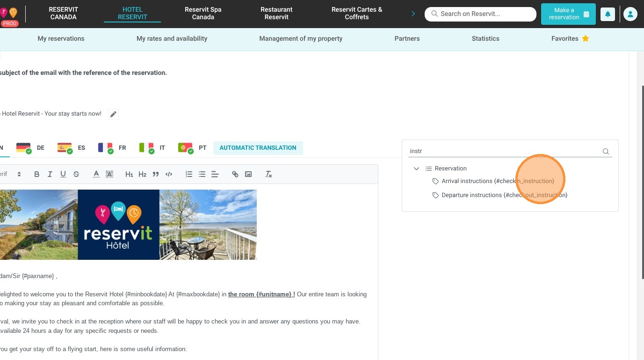Open the background highlight color picker
Image resolution: width=644 pixels, height=360 pixels.
109,174
